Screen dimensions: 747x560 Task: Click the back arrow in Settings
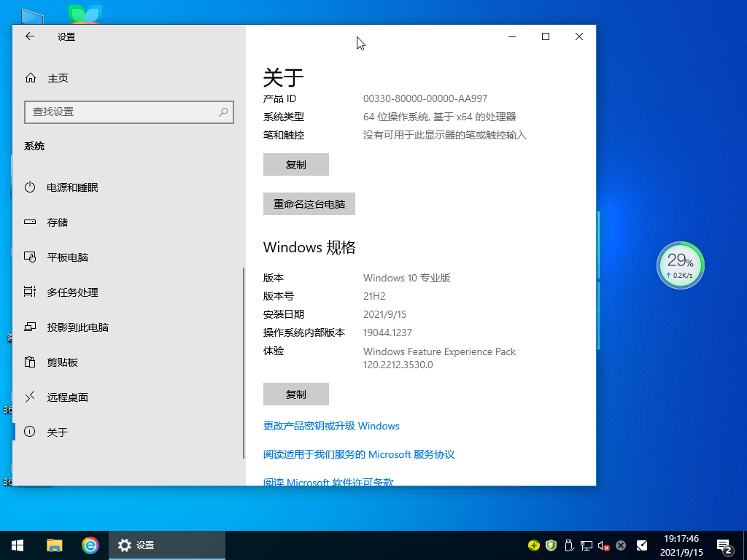(x=30, y=36)
